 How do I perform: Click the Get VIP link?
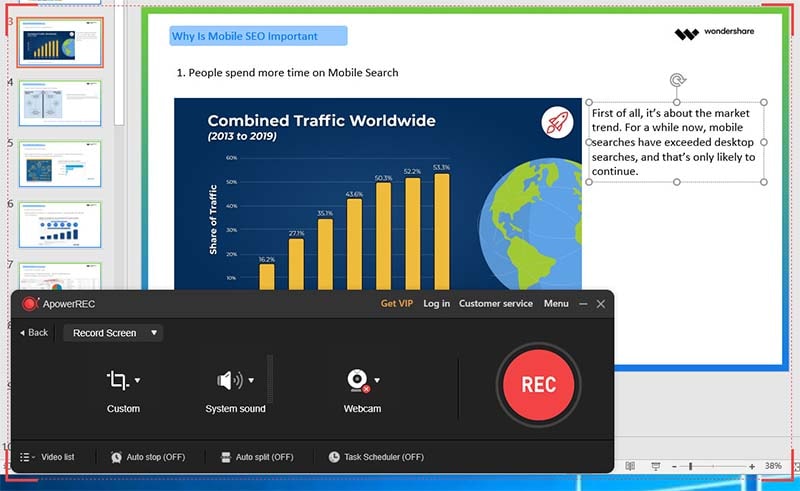(396, 303)
